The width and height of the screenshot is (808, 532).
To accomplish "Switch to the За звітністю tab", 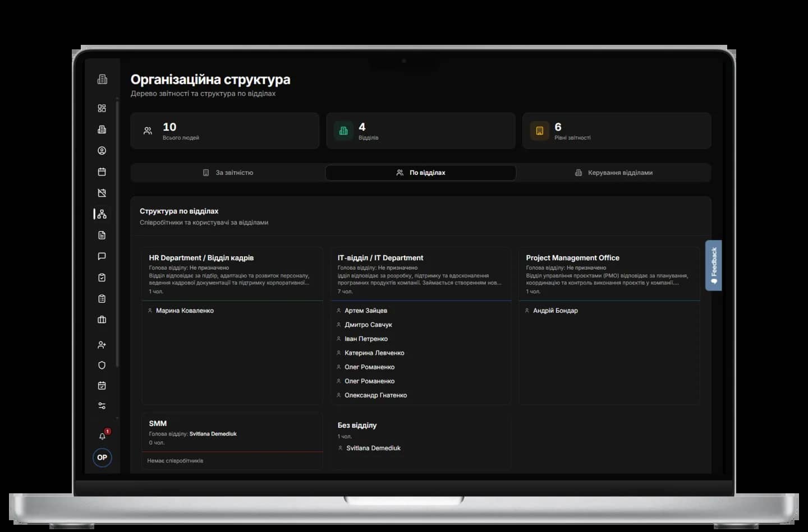I will click(x=228, y=173).
